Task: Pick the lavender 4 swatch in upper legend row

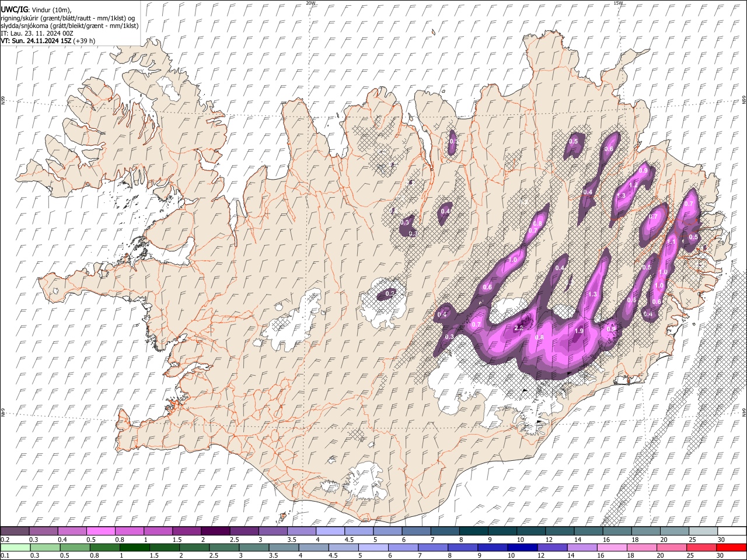Action: (330, 531)
